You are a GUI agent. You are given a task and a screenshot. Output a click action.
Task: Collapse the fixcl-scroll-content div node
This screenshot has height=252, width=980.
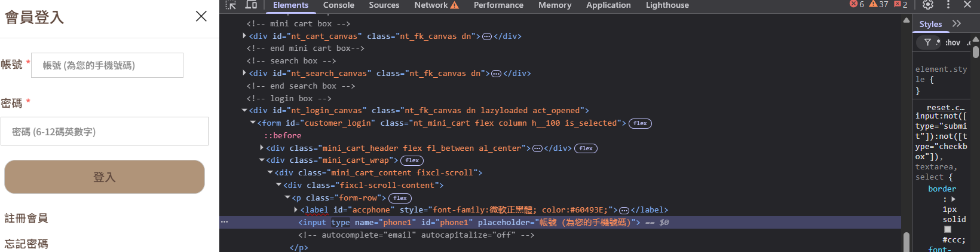(278, 185)
